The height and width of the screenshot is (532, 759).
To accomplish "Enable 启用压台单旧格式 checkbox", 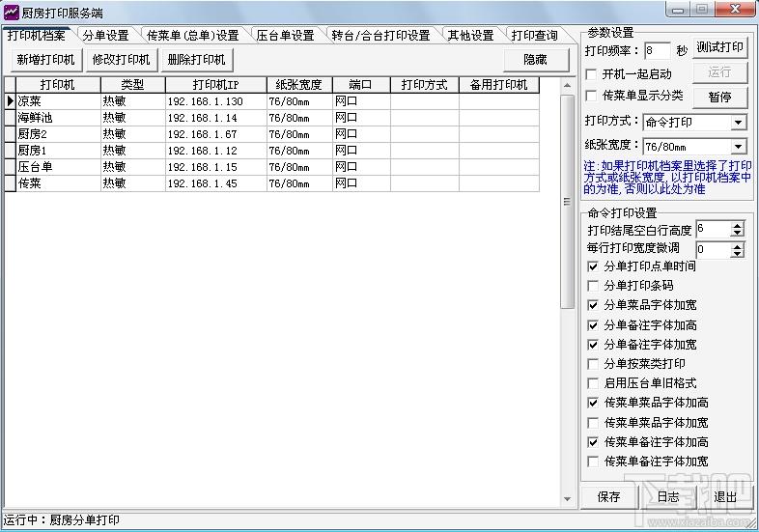I will tap(593, 383).
